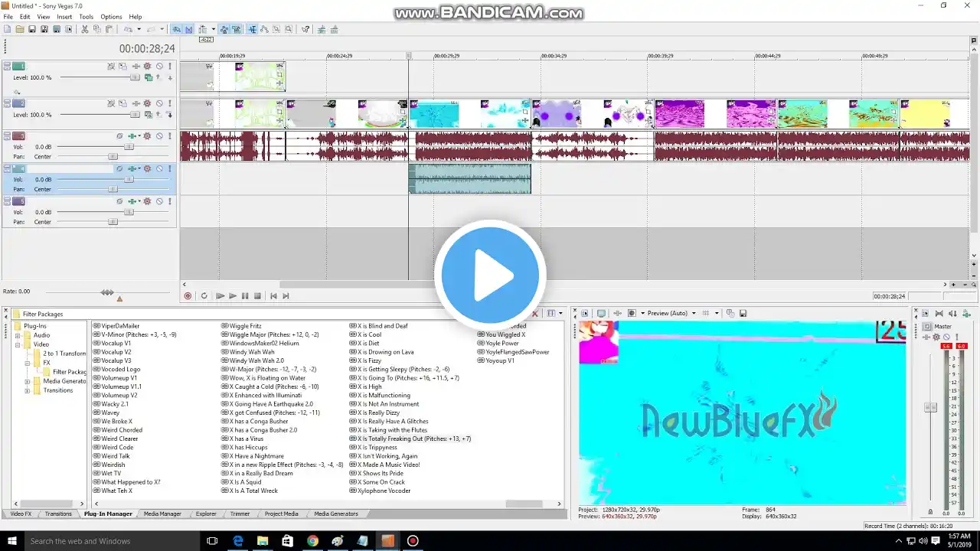Mute audio track 5

(x=159, y=201)
